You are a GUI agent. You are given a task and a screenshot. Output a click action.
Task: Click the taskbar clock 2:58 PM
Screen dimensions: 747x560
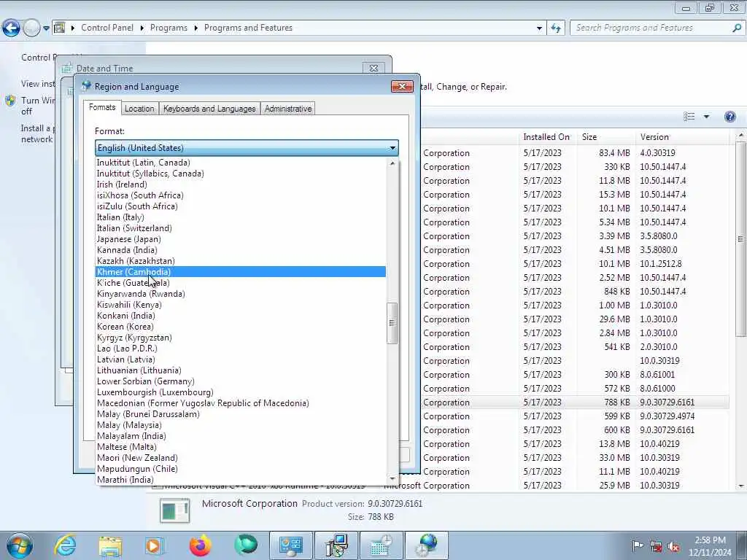coord(710,540)
